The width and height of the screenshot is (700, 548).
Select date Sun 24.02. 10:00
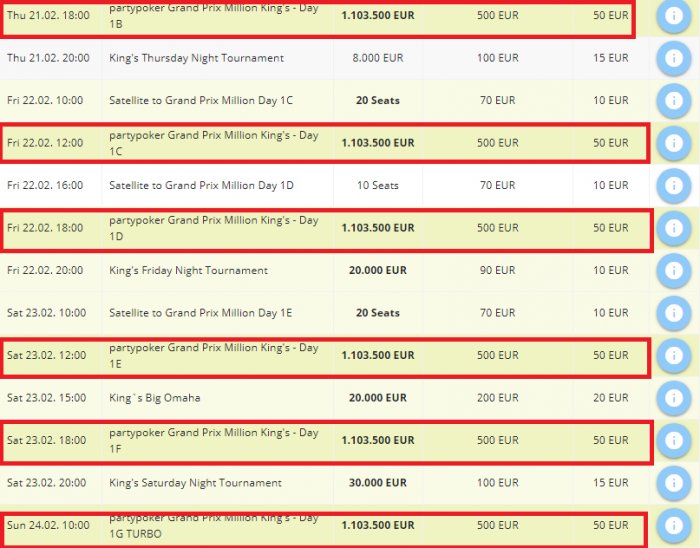point(48,525)
